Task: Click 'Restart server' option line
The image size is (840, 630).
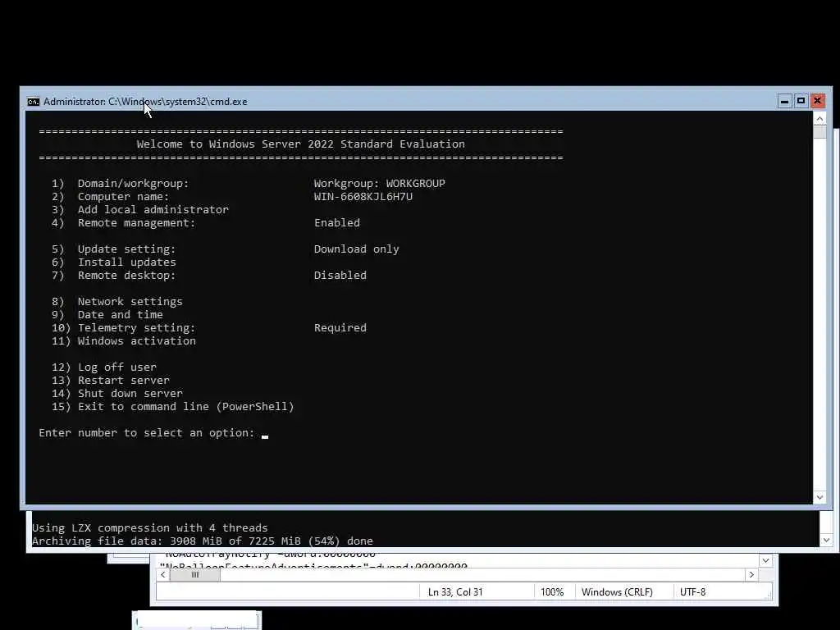Action: pos(111,381)
